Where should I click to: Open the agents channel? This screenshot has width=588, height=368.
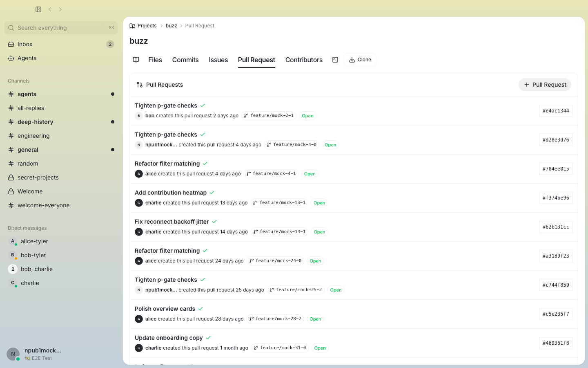tap(61, 94)
